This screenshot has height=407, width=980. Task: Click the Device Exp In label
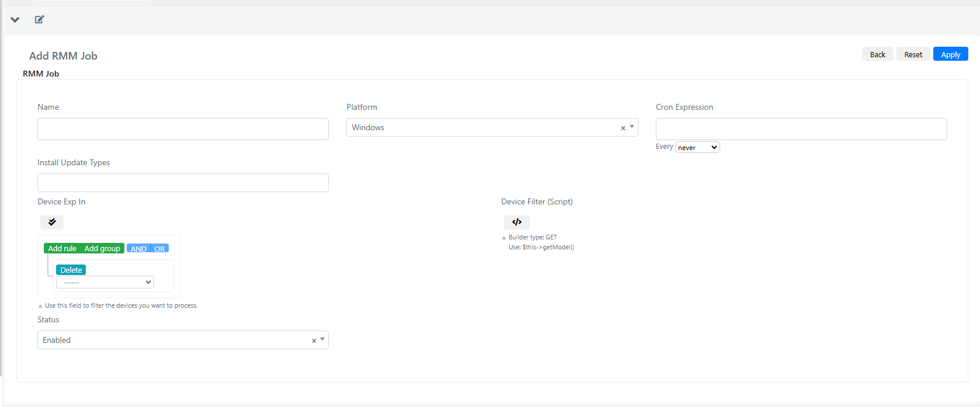coord(61,201)
